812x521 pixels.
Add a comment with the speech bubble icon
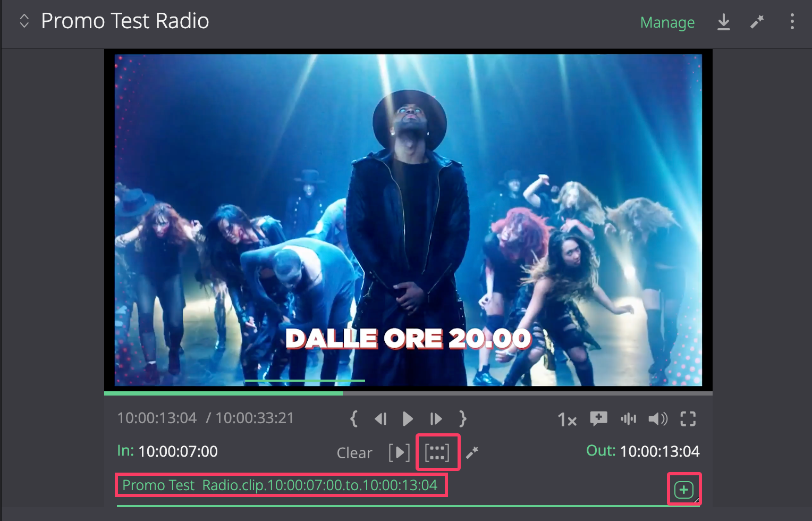599,419
